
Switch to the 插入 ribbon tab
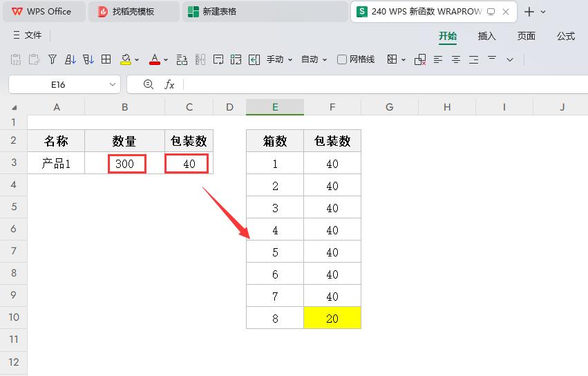[487, 36]
